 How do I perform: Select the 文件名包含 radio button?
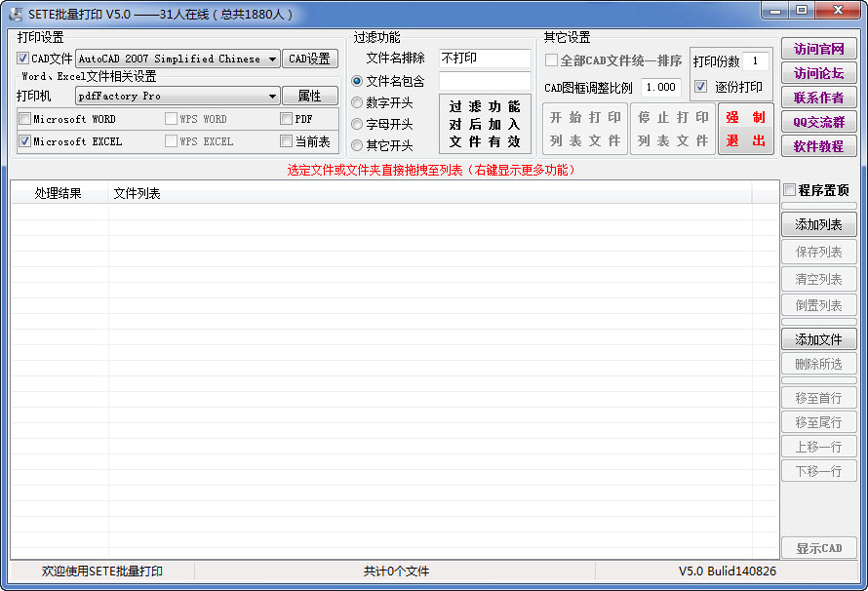357,81
